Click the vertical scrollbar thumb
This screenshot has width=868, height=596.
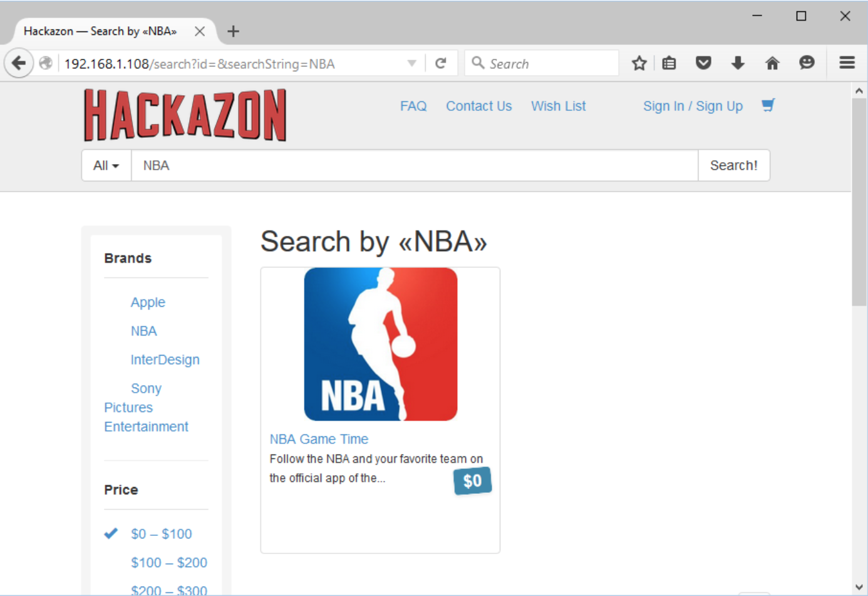[859, 202]
